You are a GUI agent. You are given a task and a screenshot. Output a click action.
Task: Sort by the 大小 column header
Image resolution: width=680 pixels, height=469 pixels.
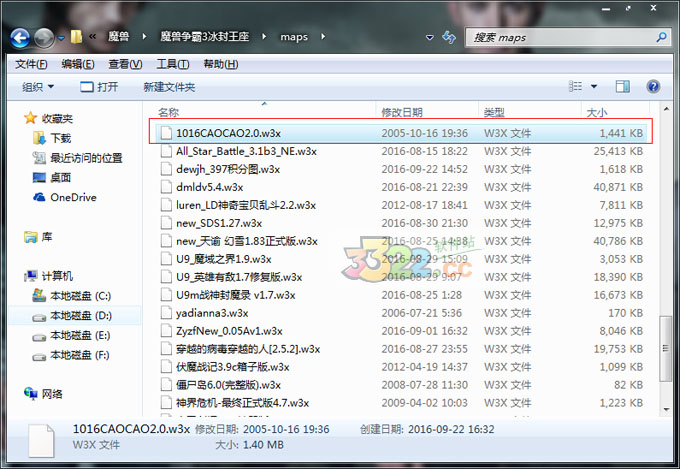[x=597, y=112]
